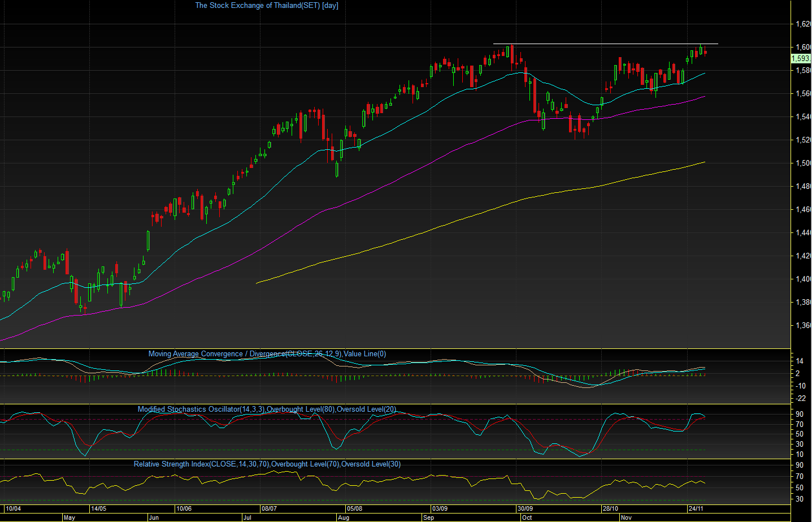Select the 1,360 price axis label
The height and width of the screenshot is (522, 812).
tap(803, 326)
